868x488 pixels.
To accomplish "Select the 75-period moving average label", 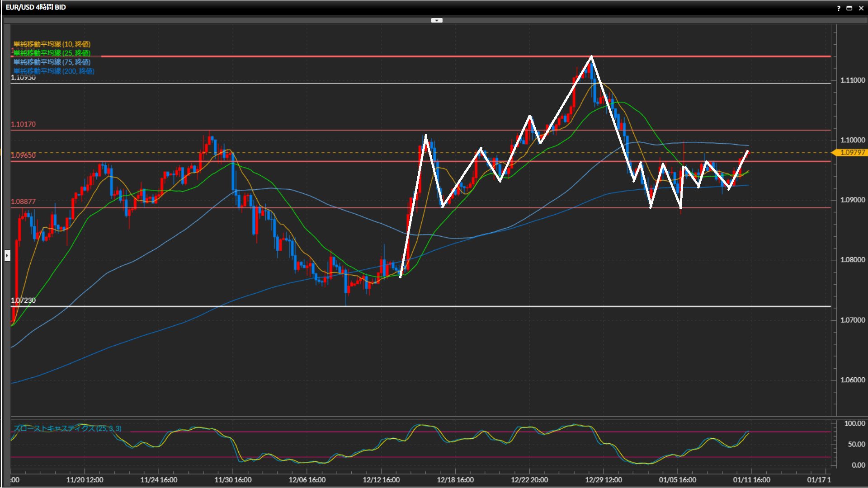I will coord(52,62).
